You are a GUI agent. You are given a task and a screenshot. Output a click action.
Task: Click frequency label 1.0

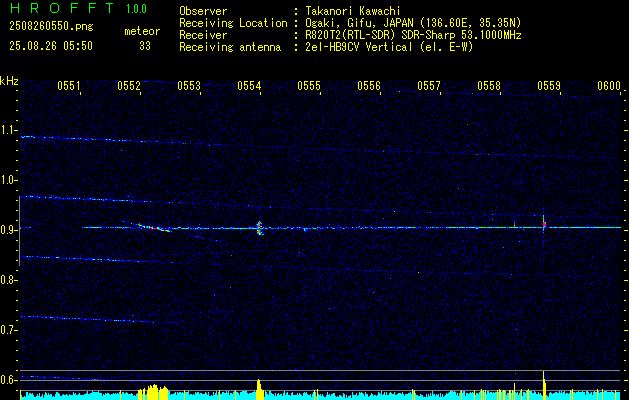point(8,180)
